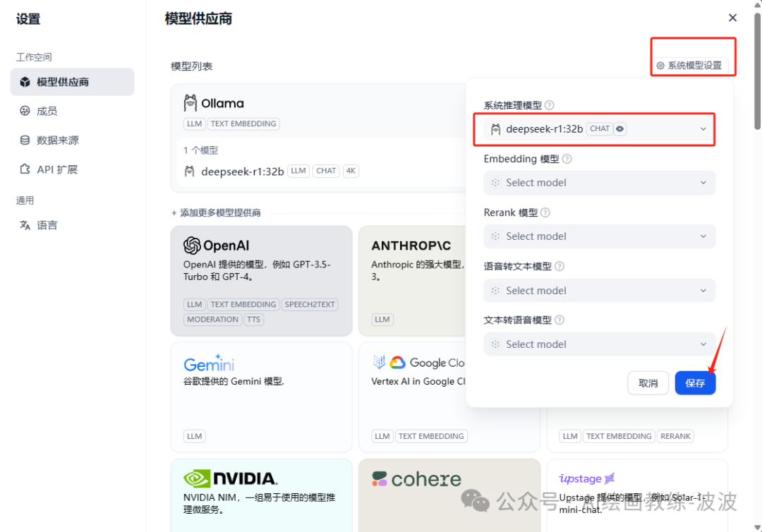Viewport: 762px width, 532px height.
Task: Click the help icon next to 语音转文本模型
Action: [x=560, y=266]
